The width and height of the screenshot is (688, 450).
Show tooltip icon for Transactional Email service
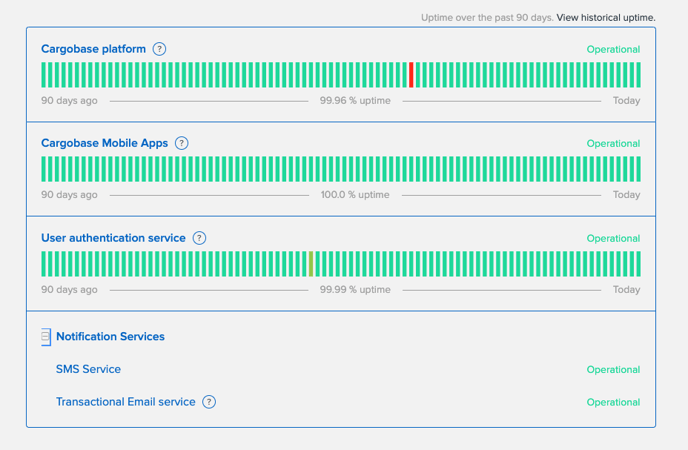[x=209, y=402]
